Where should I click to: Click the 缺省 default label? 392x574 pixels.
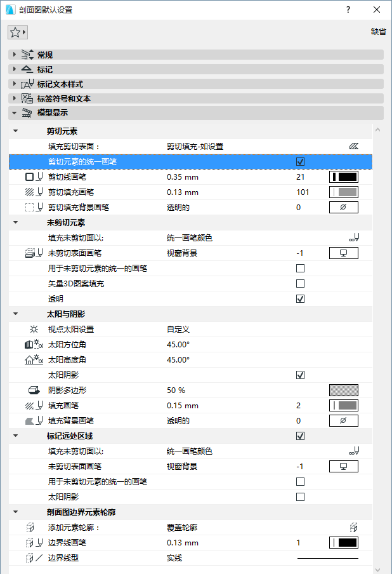379,32
